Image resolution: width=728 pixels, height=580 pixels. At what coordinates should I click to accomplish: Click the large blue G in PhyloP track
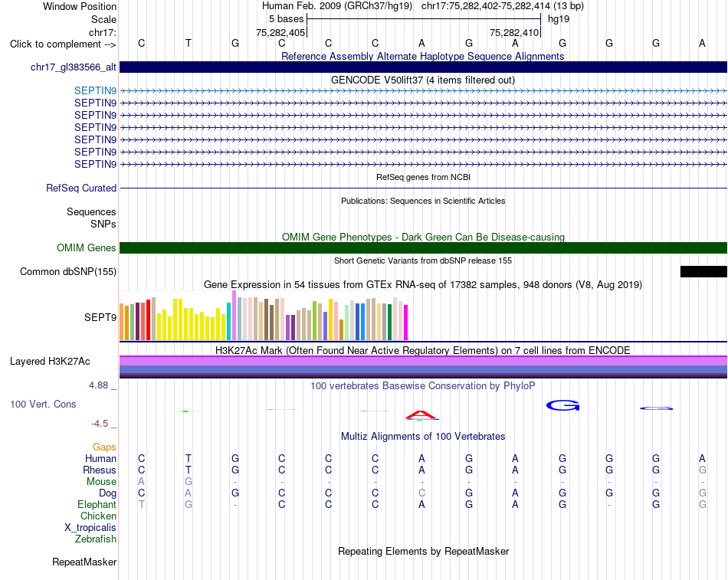click(x=562, y=405)
